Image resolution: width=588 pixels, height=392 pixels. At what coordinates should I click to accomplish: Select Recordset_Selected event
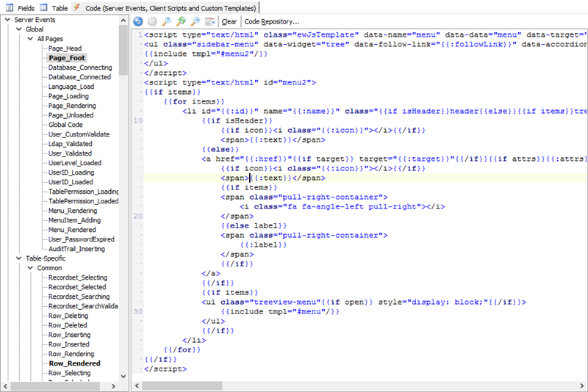[x=77, y=287]
